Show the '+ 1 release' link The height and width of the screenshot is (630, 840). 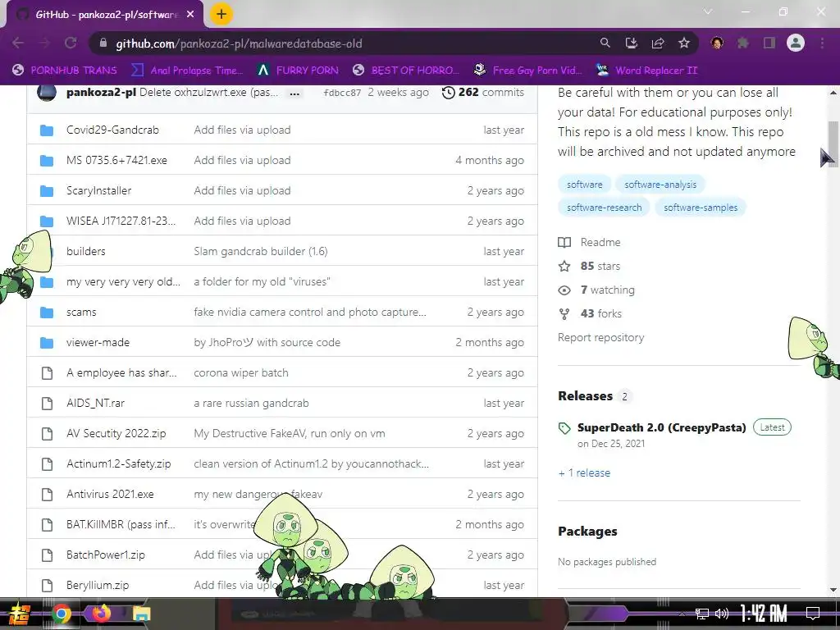(584, 473)
